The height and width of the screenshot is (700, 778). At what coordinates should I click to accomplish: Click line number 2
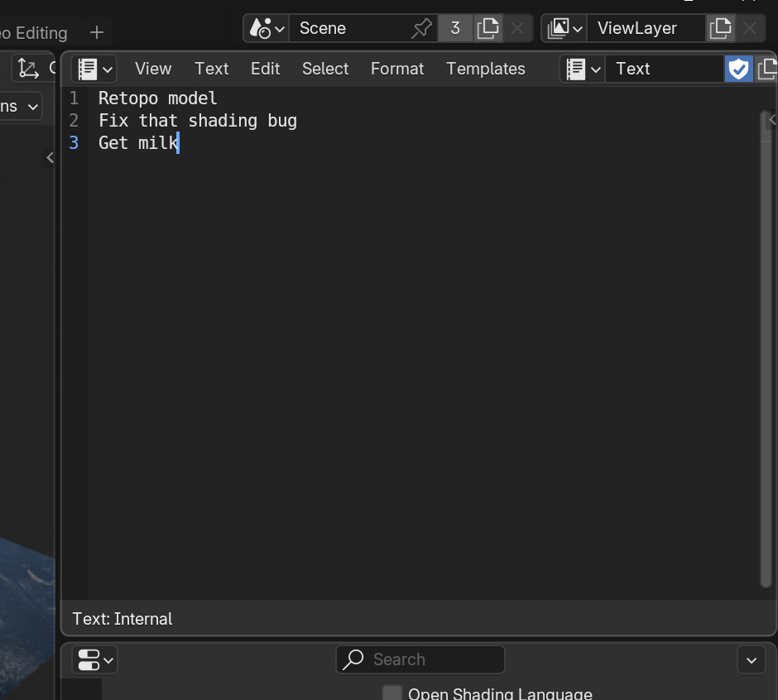pyautogui.click(x=74, y=121)
